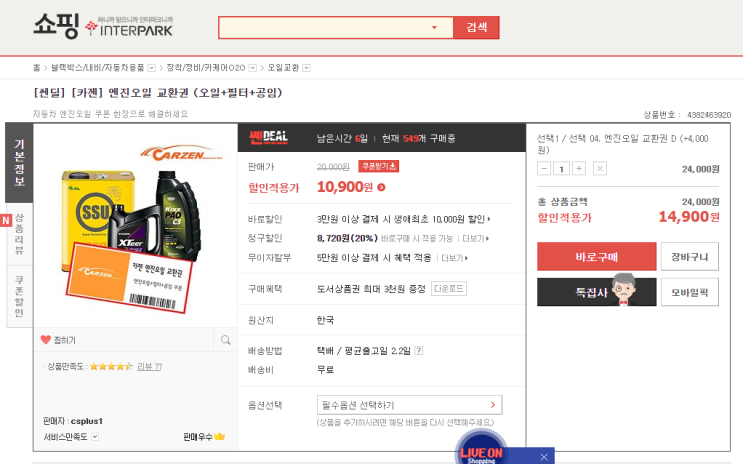Click the red 검색 search button
Image resolution: width=743 pixels, height=464 pixels.
click(x=476, y=27)
